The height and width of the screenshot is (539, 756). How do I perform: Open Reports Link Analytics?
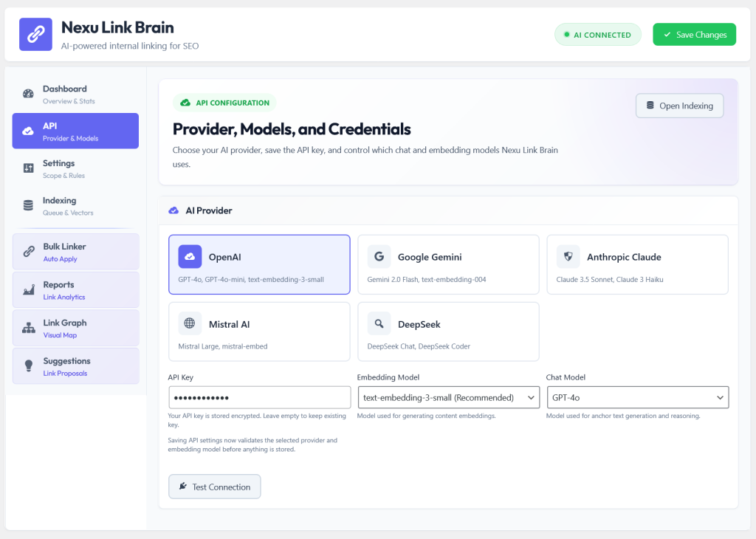76,289
